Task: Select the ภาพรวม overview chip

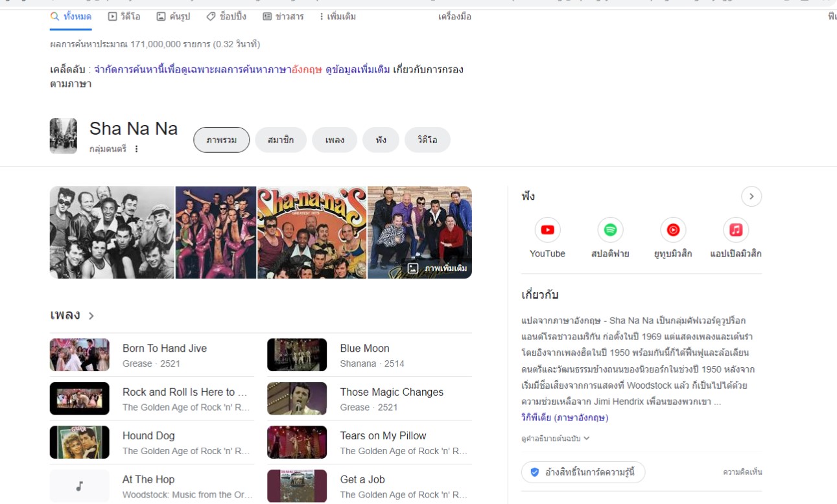Action: 222,140
